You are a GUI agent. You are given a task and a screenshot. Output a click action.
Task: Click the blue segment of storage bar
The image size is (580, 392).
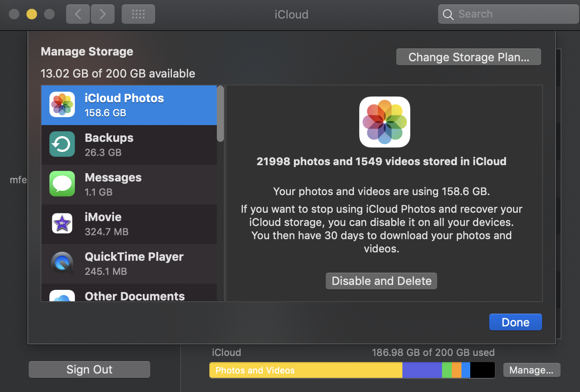click(x=466, y=370)
